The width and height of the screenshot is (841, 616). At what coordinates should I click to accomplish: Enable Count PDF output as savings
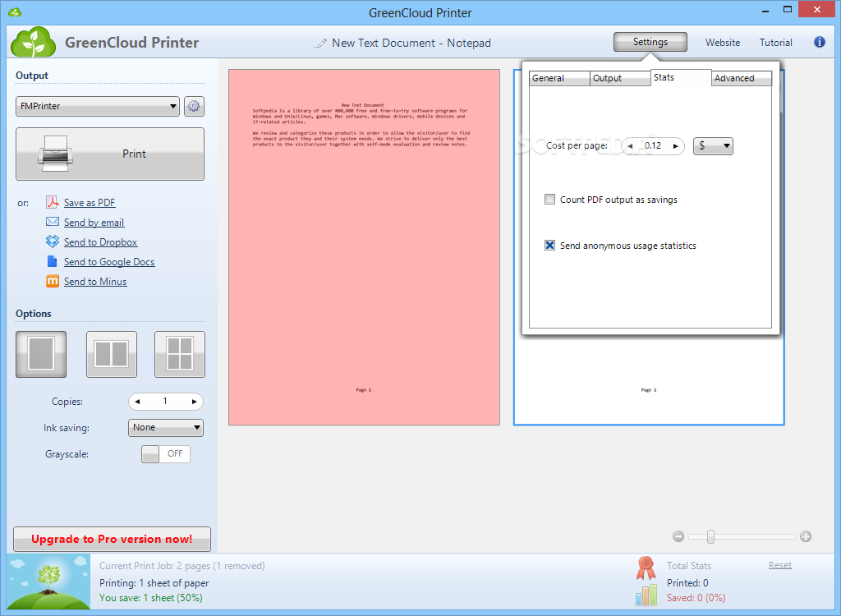(549, 200)
